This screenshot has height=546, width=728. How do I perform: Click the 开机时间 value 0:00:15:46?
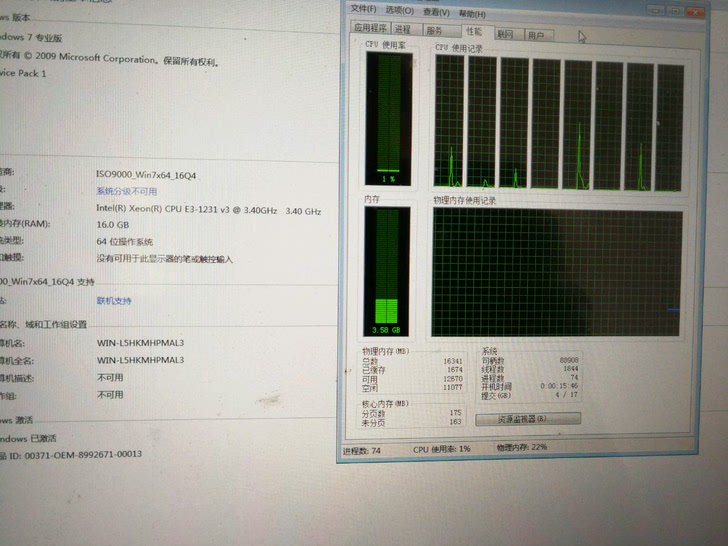click(559, 386)
